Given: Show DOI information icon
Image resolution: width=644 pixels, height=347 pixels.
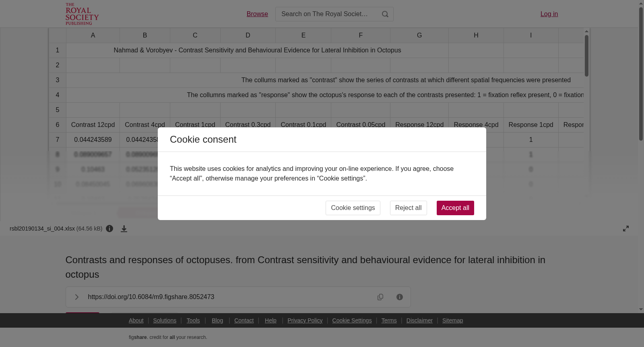Looking at the screenshot, I should coord(400,297).
